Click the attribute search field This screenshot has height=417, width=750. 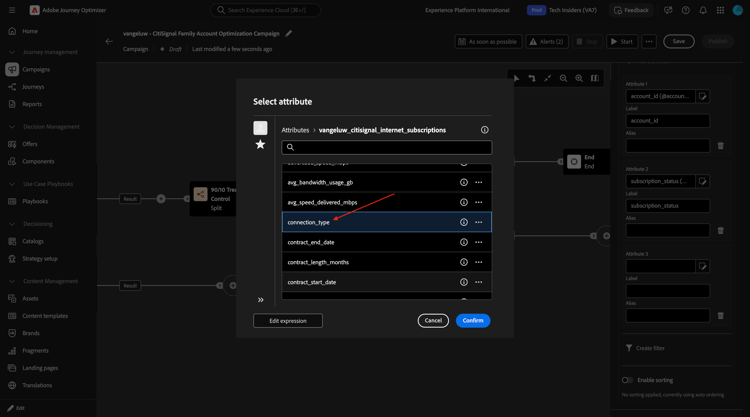(386, 147)
